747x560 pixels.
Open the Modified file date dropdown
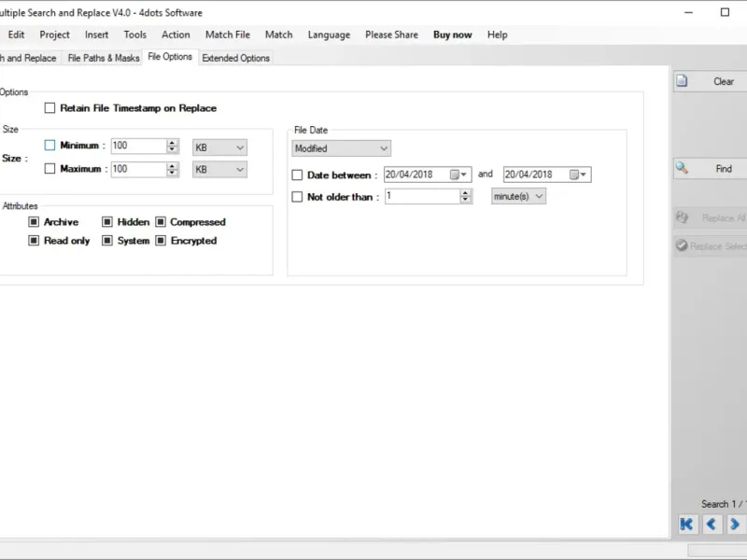pyautogui.click(x=341, y=148)
